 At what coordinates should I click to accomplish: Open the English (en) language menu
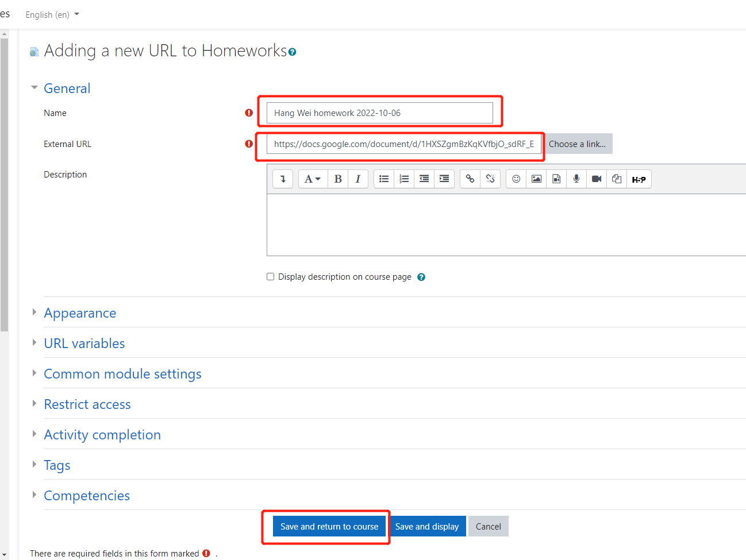52,14
